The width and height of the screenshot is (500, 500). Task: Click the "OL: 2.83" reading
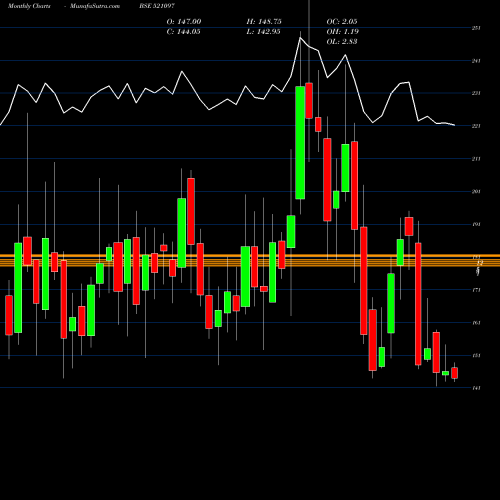pos(342,42)
